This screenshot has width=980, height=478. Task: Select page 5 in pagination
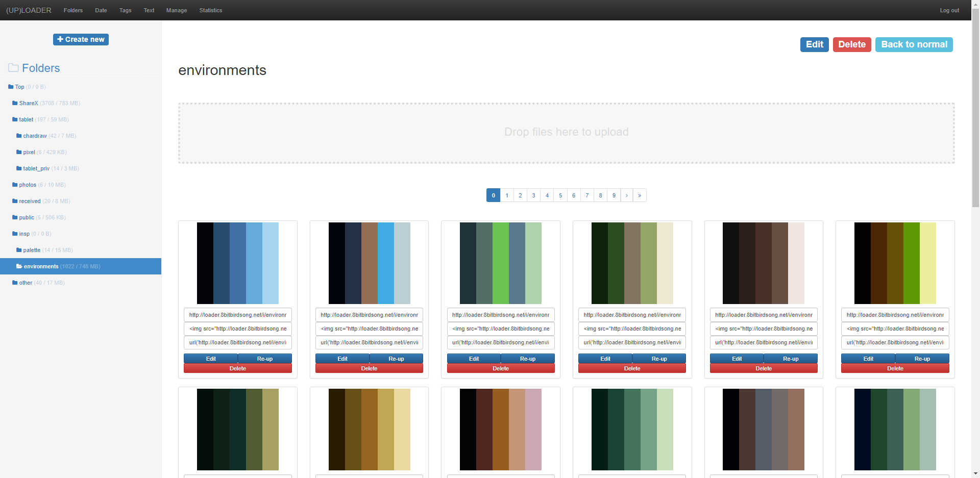click(x=560, y=195)
